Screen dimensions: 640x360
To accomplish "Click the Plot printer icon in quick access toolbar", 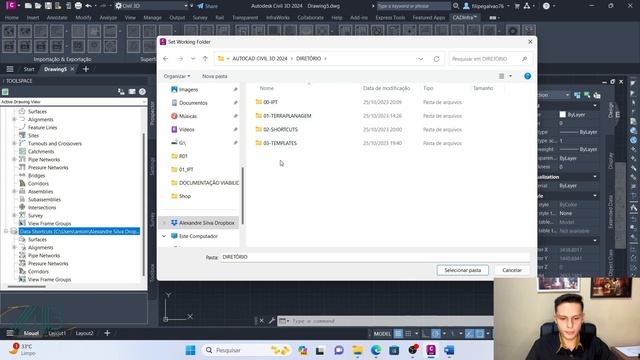I will (x=78, y=6).
